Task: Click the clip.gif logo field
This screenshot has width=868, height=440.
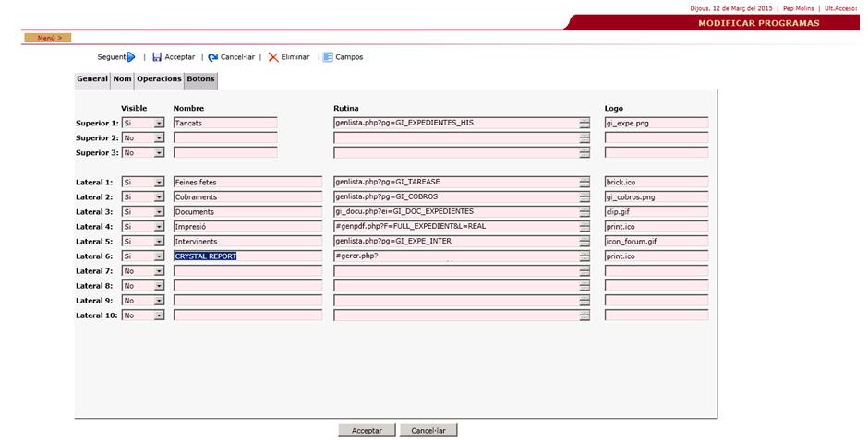Action: [656, 212]
